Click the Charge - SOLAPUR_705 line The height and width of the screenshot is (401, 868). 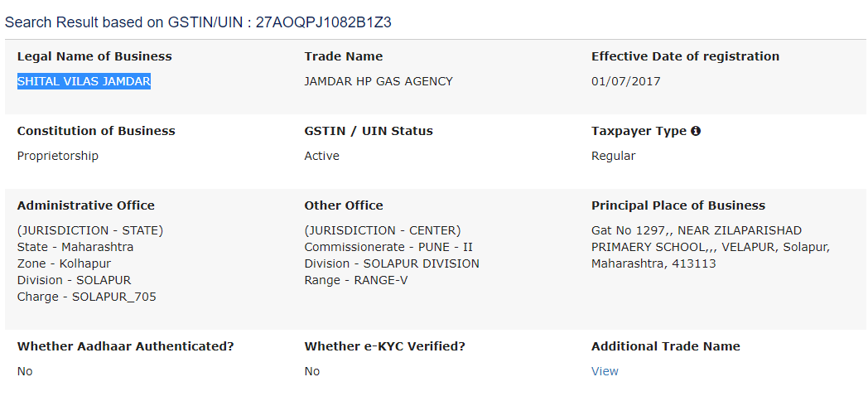coord(87,297)
